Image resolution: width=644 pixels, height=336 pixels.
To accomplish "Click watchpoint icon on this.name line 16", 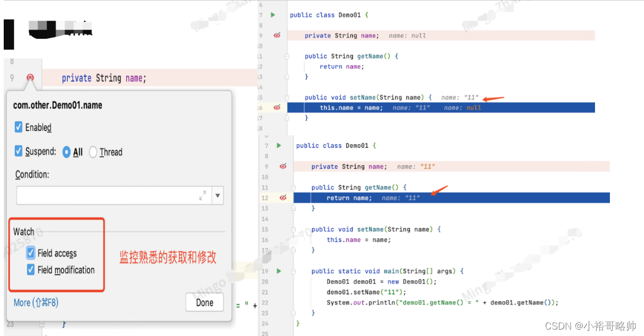I will [277, 108].
